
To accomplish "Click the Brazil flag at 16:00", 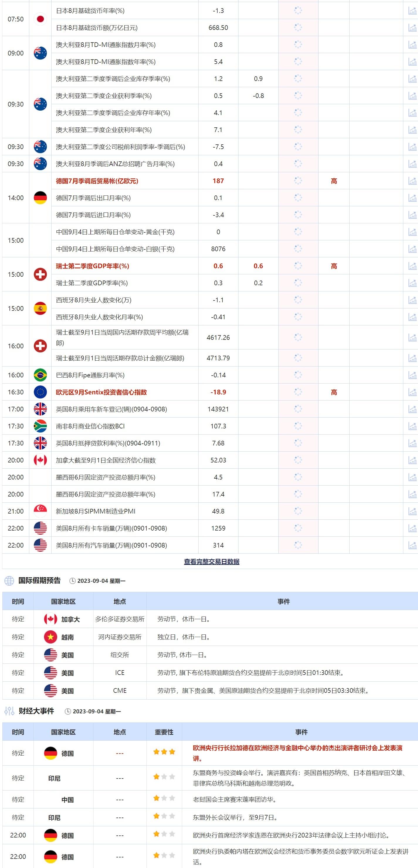I will coord(40,375).
